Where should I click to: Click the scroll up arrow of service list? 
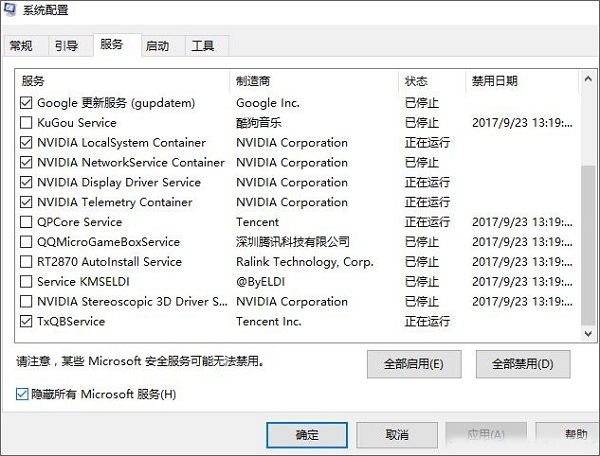588,79
